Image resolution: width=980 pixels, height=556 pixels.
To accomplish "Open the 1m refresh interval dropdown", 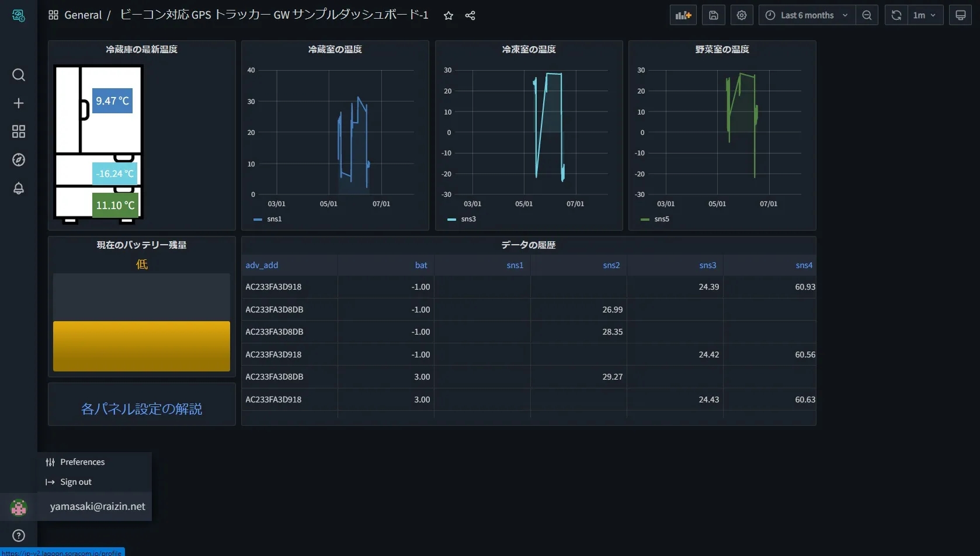I will pyautogui.click(x=925, y=15).
